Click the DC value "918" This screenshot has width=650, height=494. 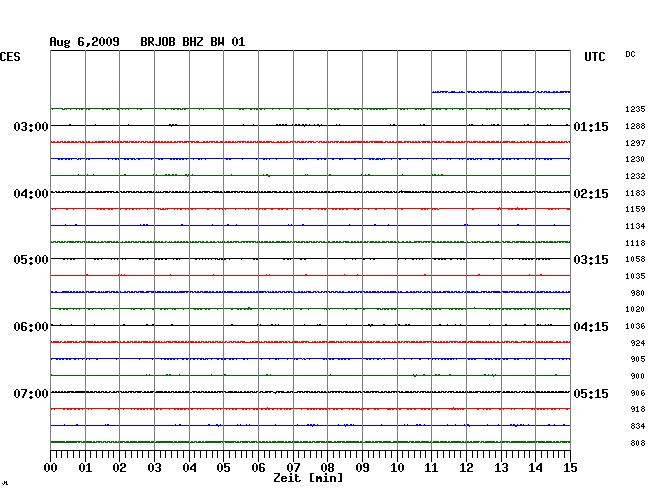(638, 409)
